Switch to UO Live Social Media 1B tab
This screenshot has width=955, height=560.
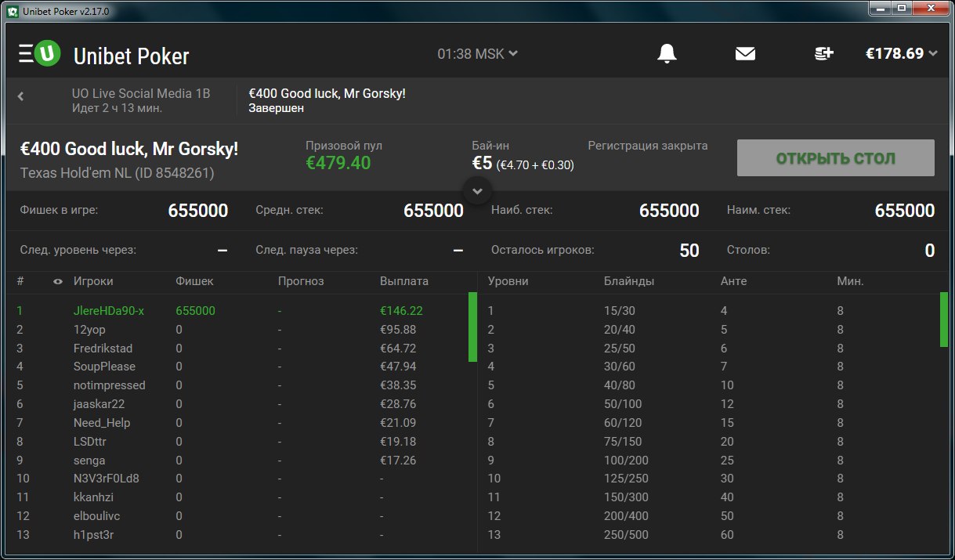[x=141, y=100]
